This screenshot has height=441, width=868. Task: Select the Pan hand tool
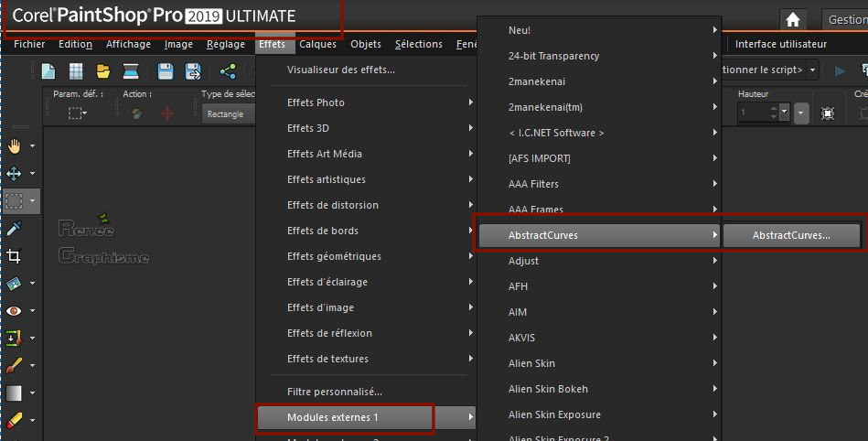click(x=14, y=145)
